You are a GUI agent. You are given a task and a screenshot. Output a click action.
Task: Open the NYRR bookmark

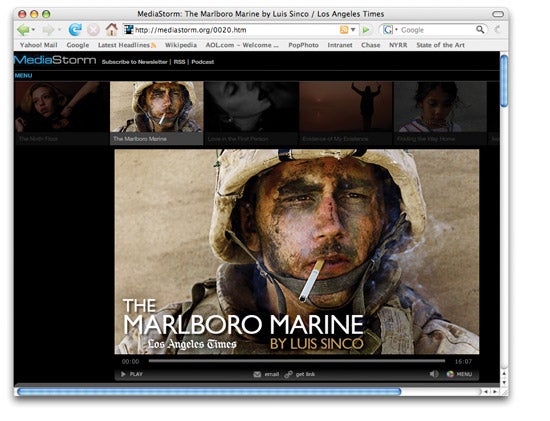click(398, 45)
